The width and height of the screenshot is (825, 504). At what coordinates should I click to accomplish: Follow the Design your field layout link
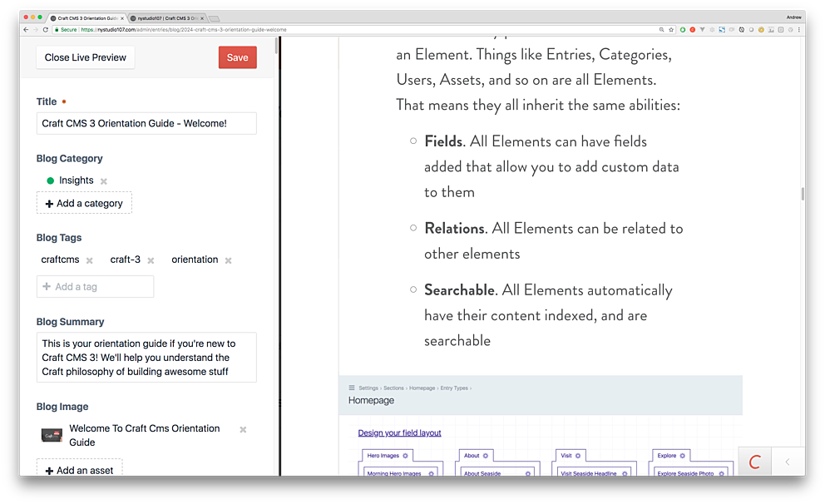pos(399,433)
